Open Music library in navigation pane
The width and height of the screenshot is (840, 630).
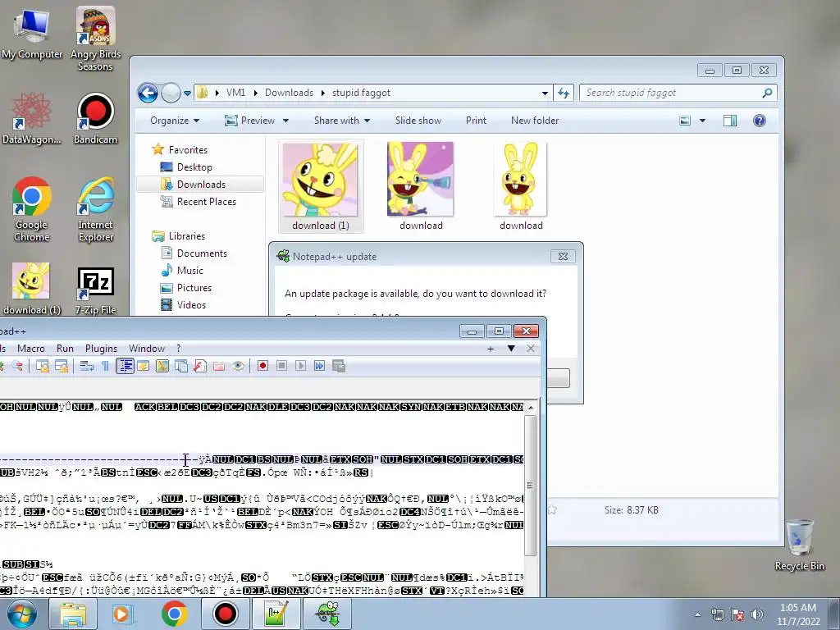[189, 271]
